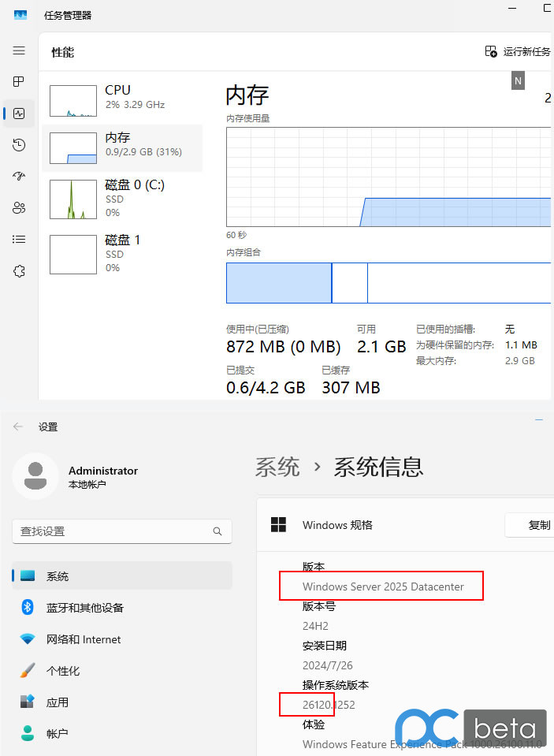This screenshot has width=554, height=756.
Task: Open Startup apps page icon
Action: pyautogui.click(x=19, y=176)
